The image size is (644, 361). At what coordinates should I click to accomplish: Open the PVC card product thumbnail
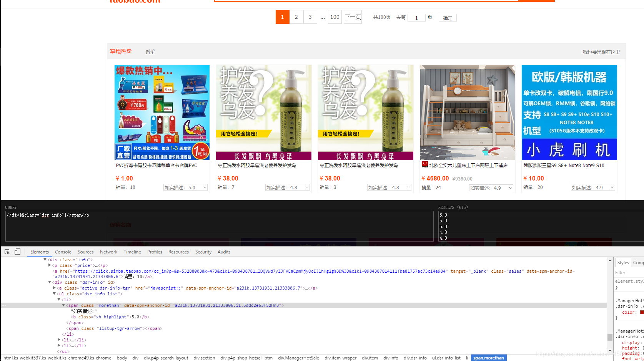162,113
